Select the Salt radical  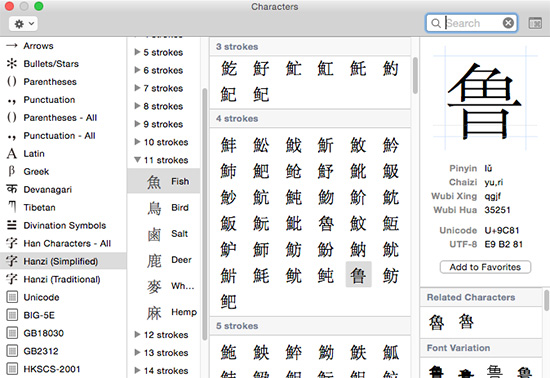[x=164, y=234]
